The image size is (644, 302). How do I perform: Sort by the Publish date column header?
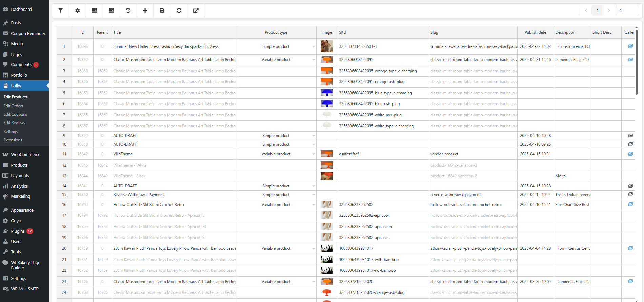pyautogui.click(x=535, y=32)
